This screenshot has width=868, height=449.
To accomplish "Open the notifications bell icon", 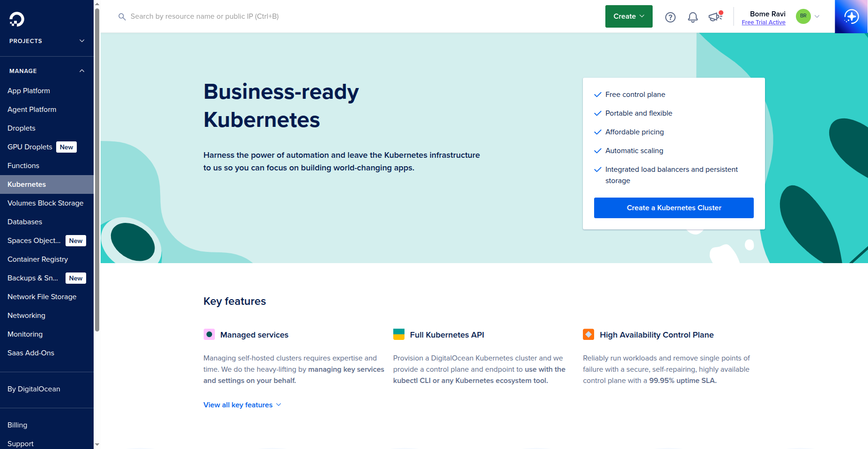I will point(693,16).
